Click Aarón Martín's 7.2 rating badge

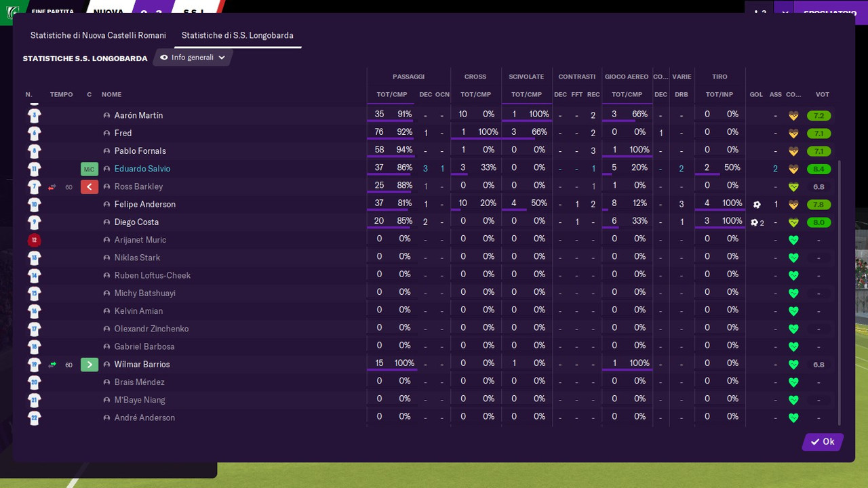pos(819,116)
